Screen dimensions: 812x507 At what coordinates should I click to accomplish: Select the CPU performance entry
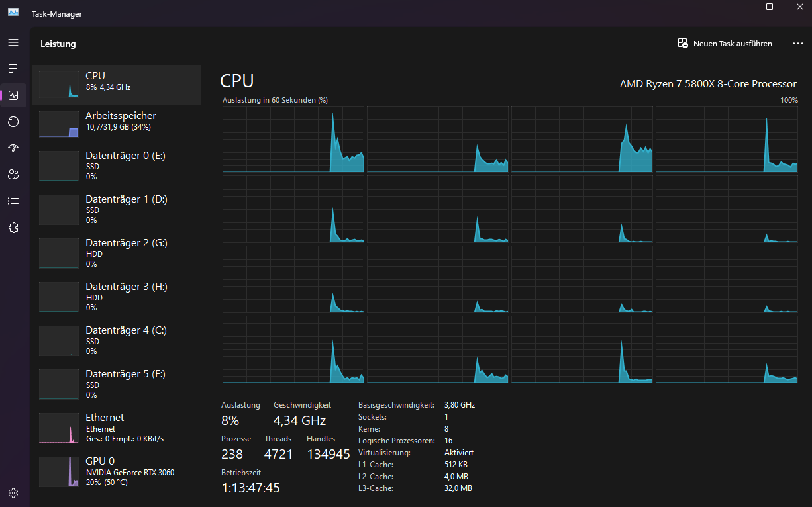coord(117,85)
